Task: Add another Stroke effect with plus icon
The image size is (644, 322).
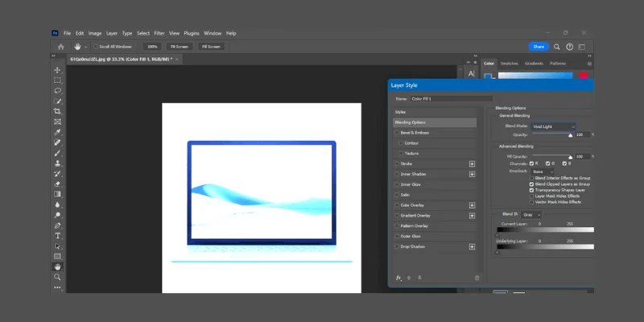Action: tap(472, 164)
